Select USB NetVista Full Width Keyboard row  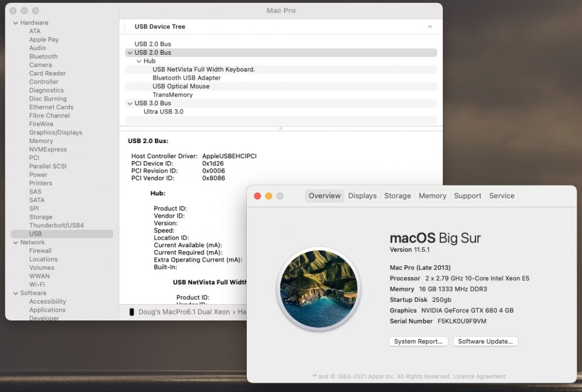click(x=281, y=69)
